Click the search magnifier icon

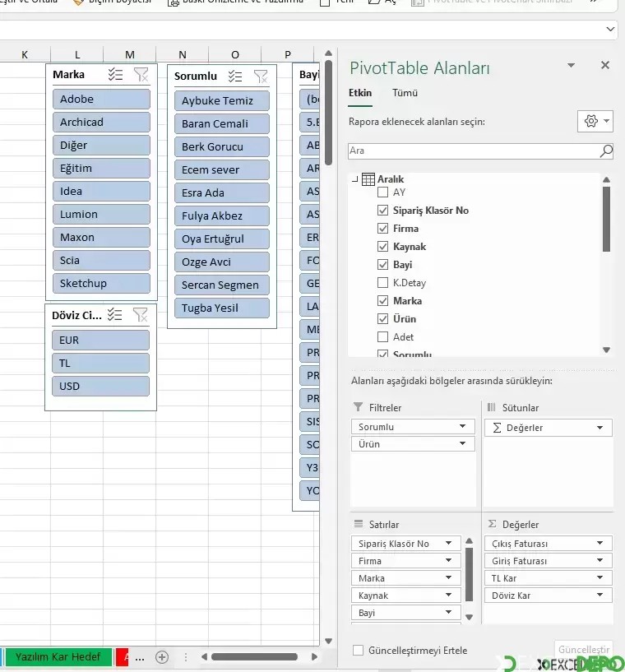pos(606,151)
